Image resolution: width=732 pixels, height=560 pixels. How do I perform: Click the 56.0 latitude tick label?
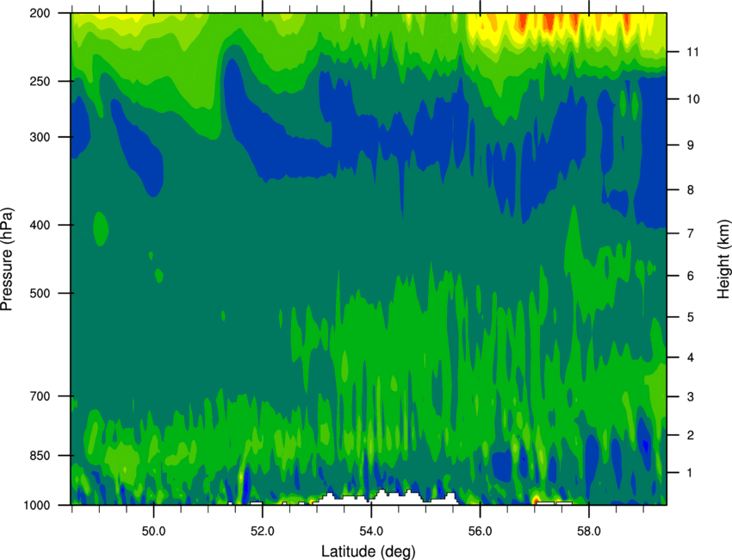(x=481, y=532)
